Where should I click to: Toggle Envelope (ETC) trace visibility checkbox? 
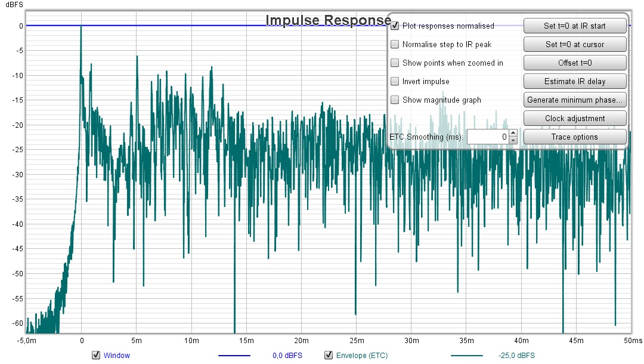[x=329, y=355]
